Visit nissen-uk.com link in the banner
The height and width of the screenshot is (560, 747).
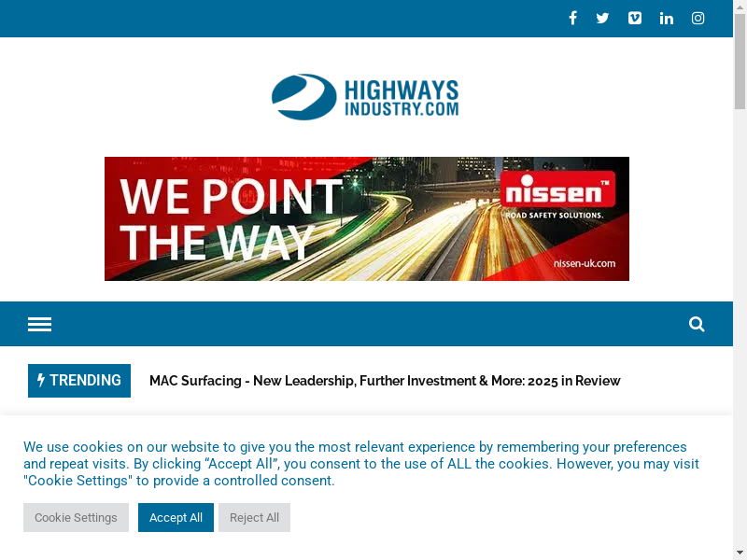[585, 263]
